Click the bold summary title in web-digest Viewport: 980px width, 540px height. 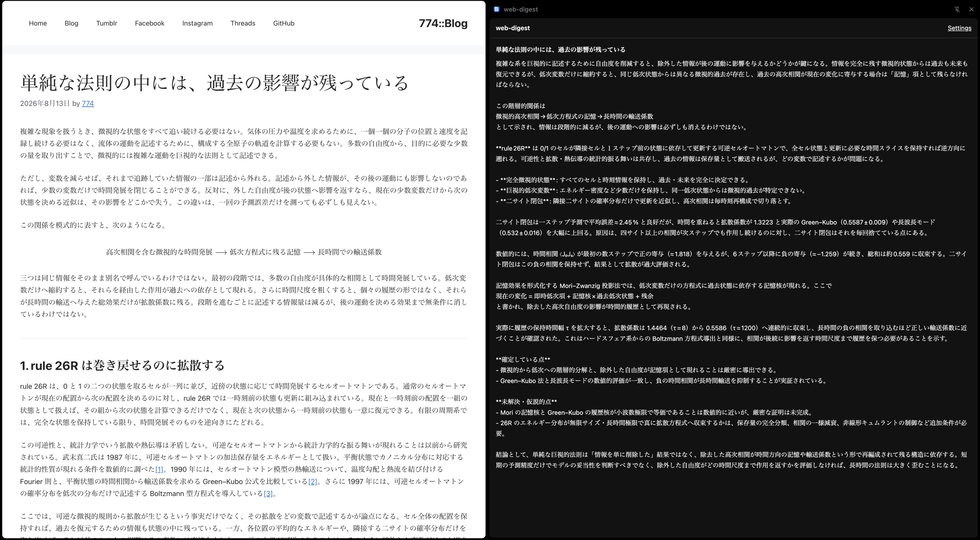(560, 49)
